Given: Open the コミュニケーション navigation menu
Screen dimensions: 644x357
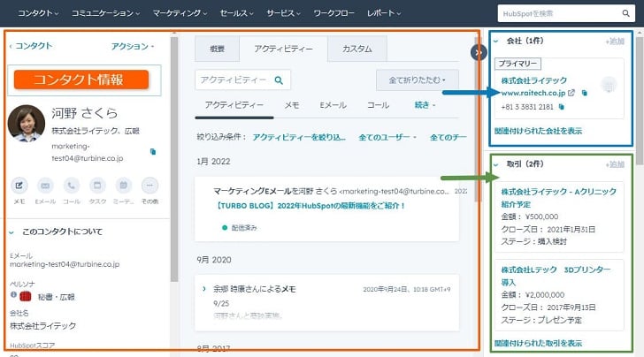Looking at the screenshot, I should [105, 13].
